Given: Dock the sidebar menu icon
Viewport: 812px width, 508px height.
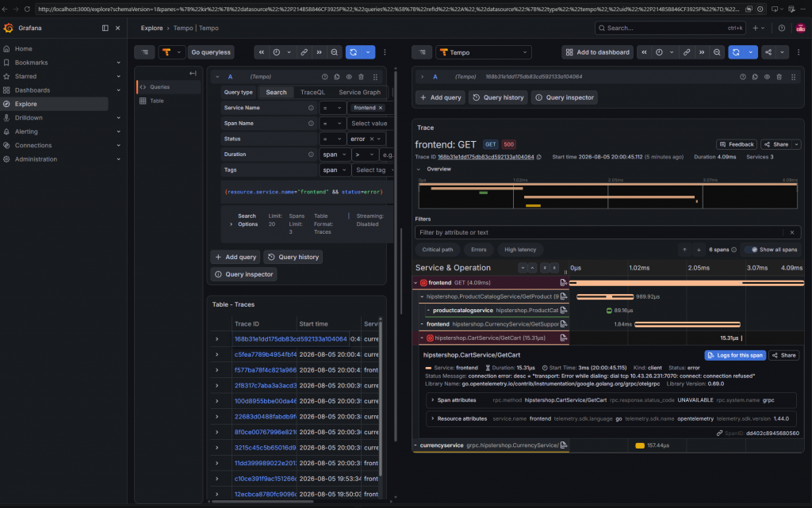Looking at the screenshot, I should point(105,28).
